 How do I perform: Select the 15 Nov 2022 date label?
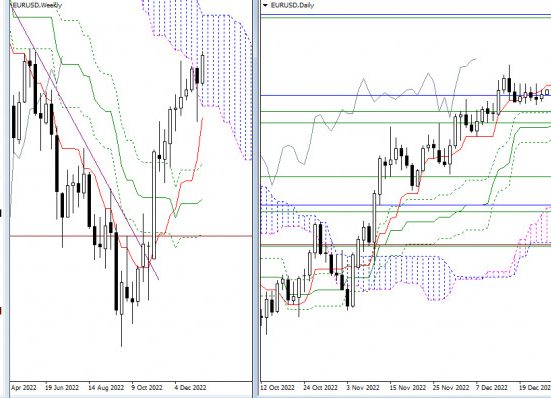407,387
